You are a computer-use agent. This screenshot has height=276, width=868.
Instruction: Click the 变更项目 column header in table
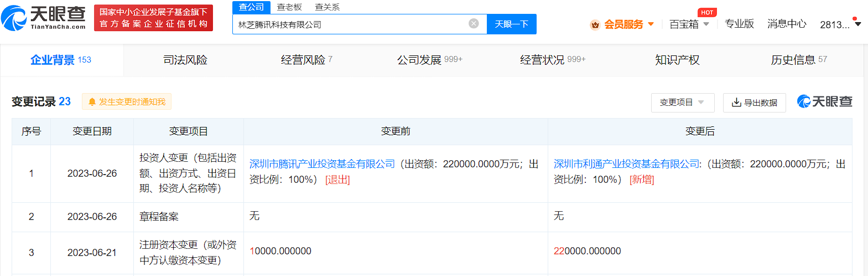click(189, 131)
